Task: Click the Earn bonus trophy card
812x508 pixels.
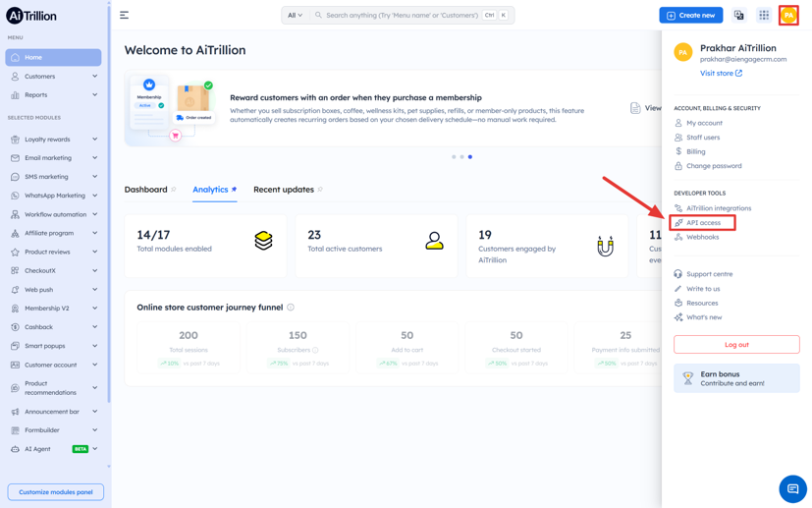Action: click(x=736, y=378)
